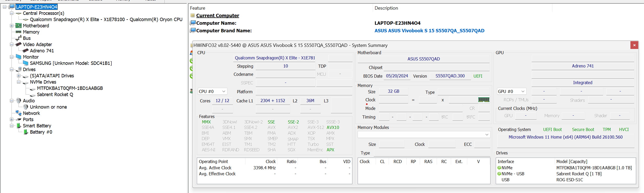The width and height of the screenshot is (644, 193).
Task: Click the NVMe Drives icon
Action: coord(26,82)
